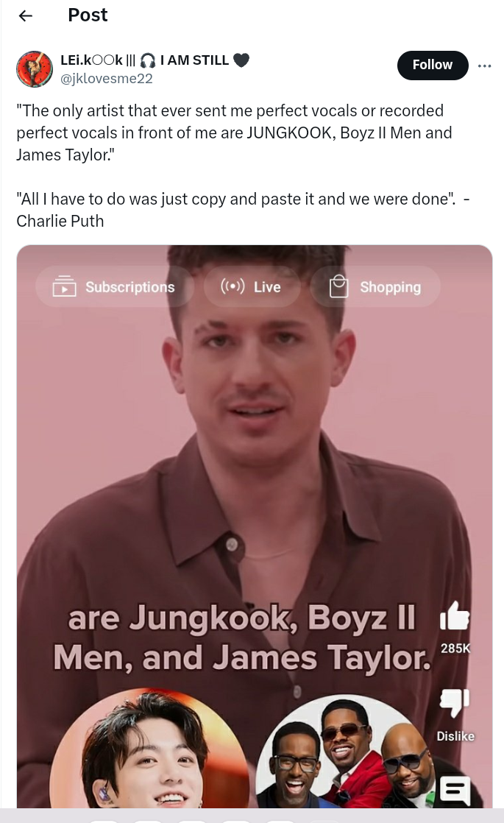Click the Dislike text label
Image resolution: width=504 pixels, height=823 pixels.
click(455, 736)
